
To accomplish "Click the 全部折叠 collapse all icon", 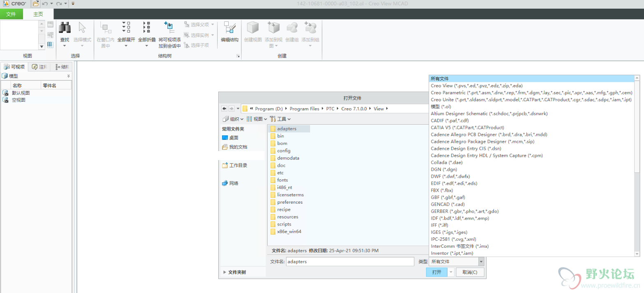I will point(147,28).
